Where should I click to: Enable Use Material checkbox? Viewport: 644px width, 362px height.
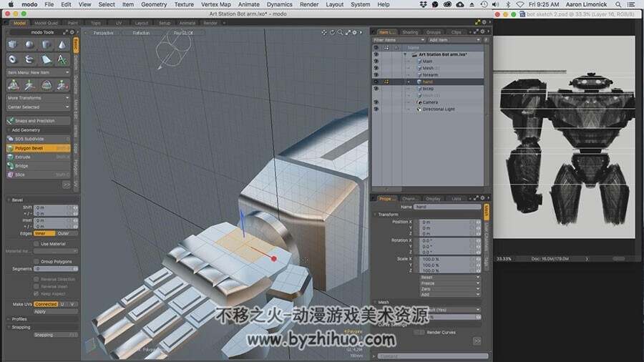36,244
